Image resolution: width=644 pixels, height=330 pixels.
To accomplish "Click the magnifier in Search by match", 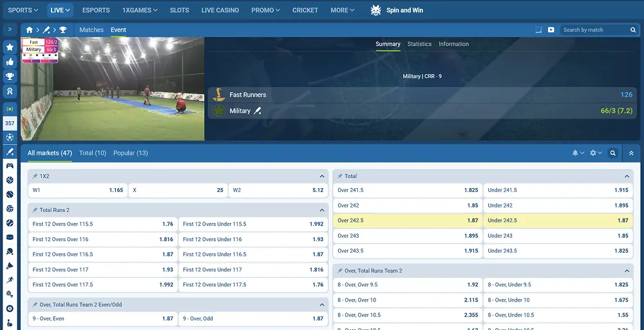I will [x=633, y=30].
